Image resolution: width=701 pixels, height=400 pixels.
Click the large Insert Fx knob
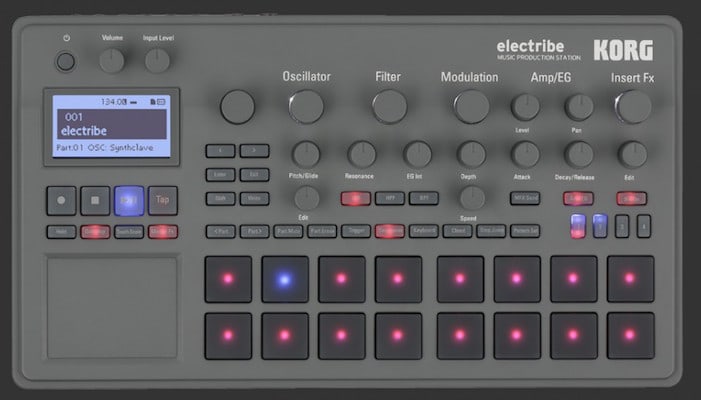point(633,107)
